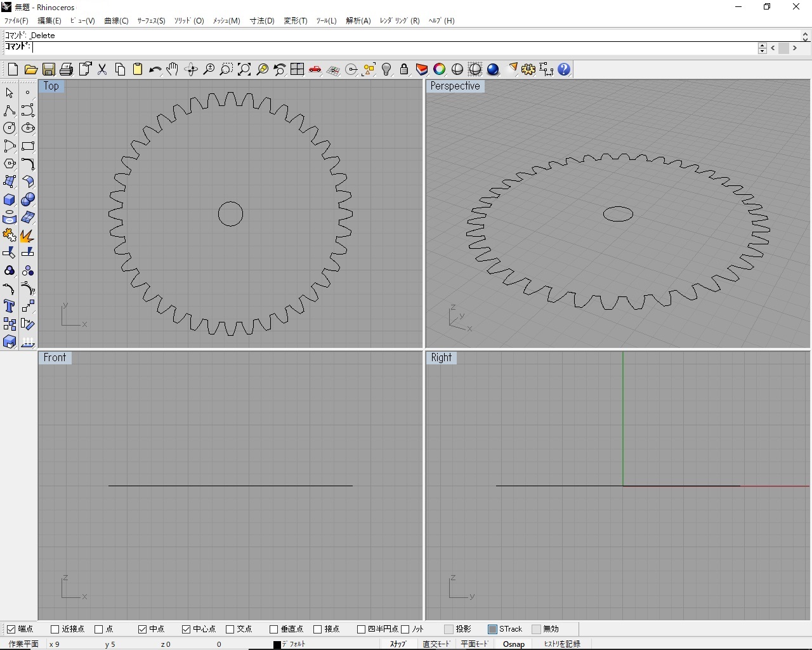The height and width of the screenshot is (650, 812).
Task: Click the blue render sphere icon
Action: tap(493, 69)
